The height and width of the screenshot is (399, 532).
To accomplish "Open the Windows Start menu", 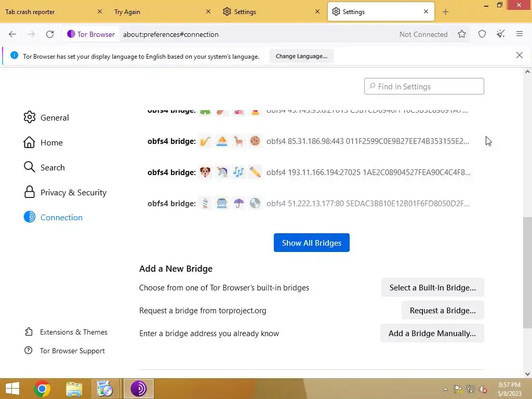I will point(12,389).
